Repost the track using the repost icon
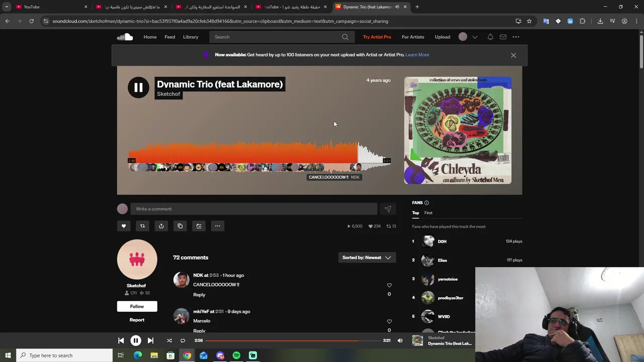644x362 pixels. coord(142,226)
